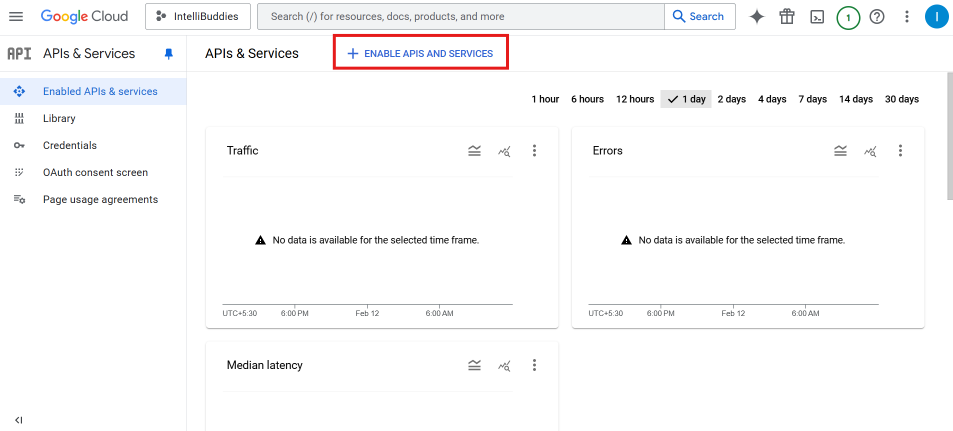Screen dimensions: 953x431
Task: Click the API product icon in the sidebar
Action: coord(19,53)
